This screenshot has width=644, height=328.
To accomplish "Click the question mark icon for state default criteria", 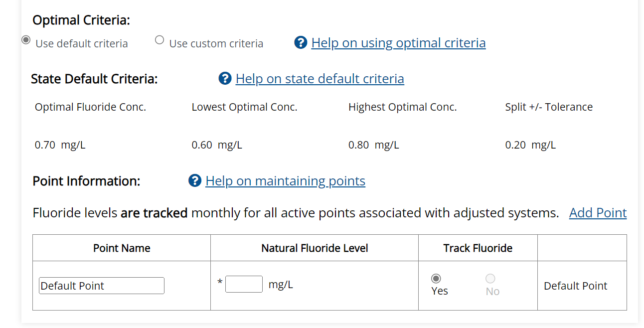I will 225,79.
